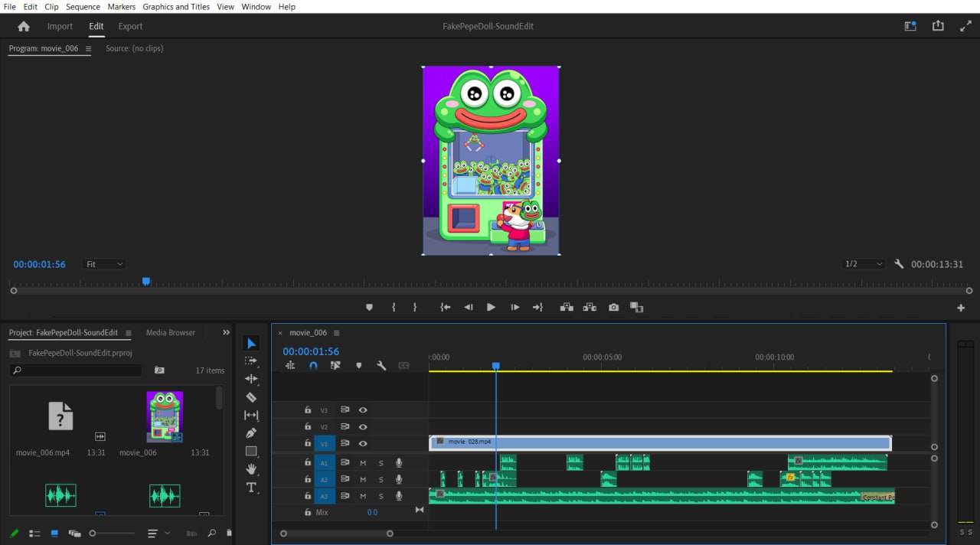The image size is (980, 545).
Task: Toggle insert sequences as nests option
Action: (290, 366)
